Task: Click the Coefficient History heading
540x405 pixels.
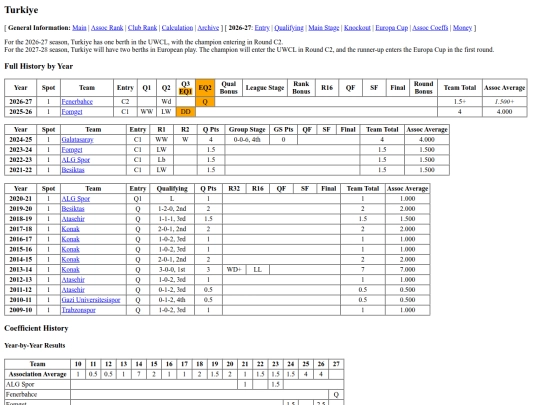Action: coord(36,328)
